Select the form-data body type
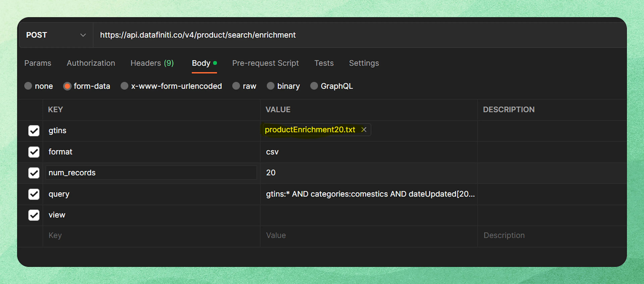Image resolution: width=644 pixels, height=284 pixels. tap(67, 86)
